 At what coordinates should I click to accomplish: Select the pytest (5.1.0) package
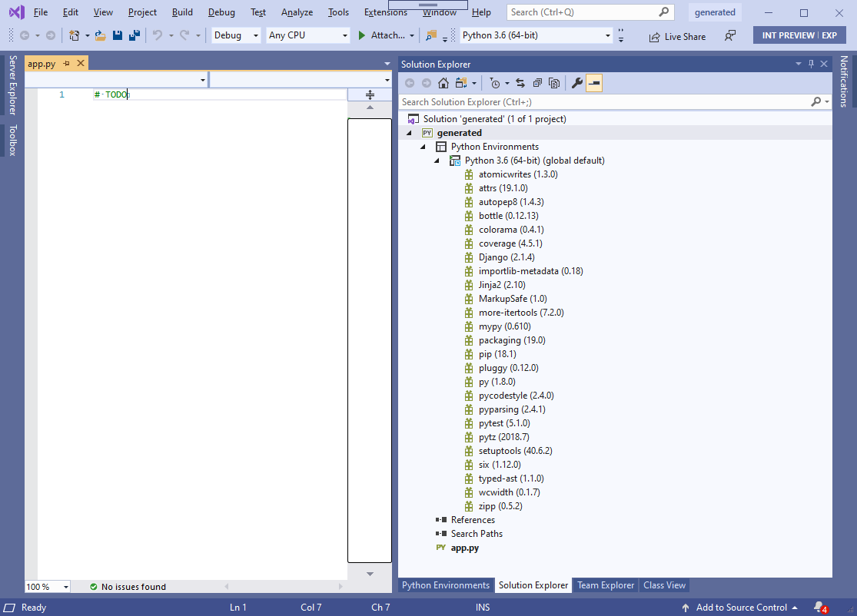[504, 423]
